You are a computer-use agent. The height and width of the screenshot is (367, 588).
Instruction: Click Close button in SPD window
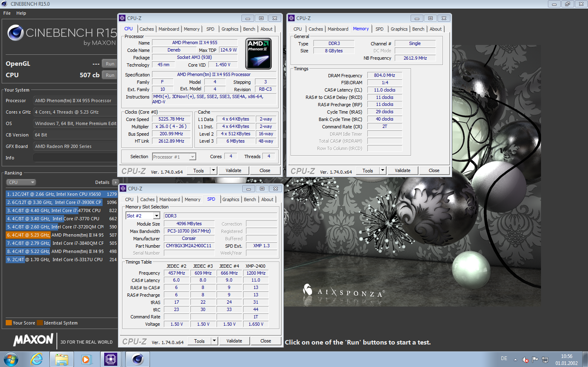(x=266, y=341)
